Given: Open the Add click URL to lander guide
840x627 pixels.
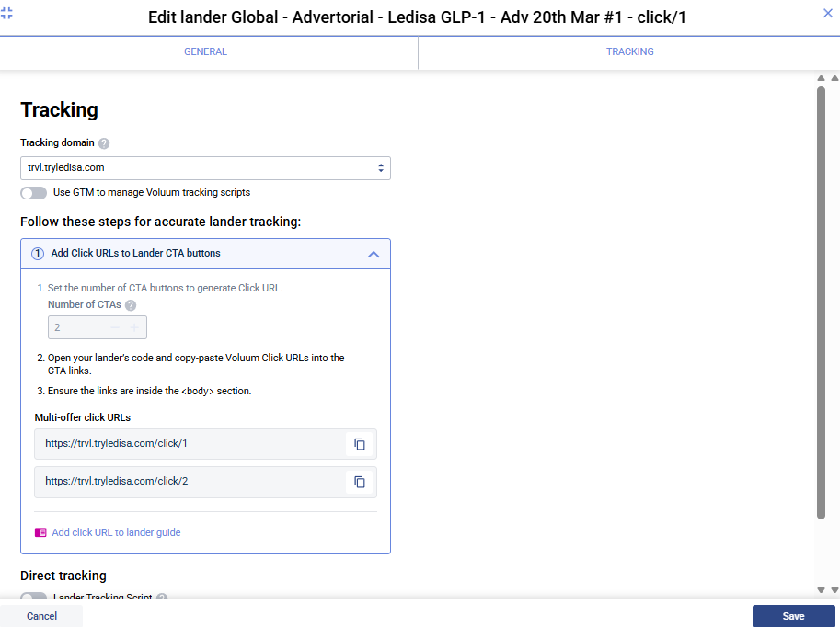Looking at the screenshot, I should (115, 531).
